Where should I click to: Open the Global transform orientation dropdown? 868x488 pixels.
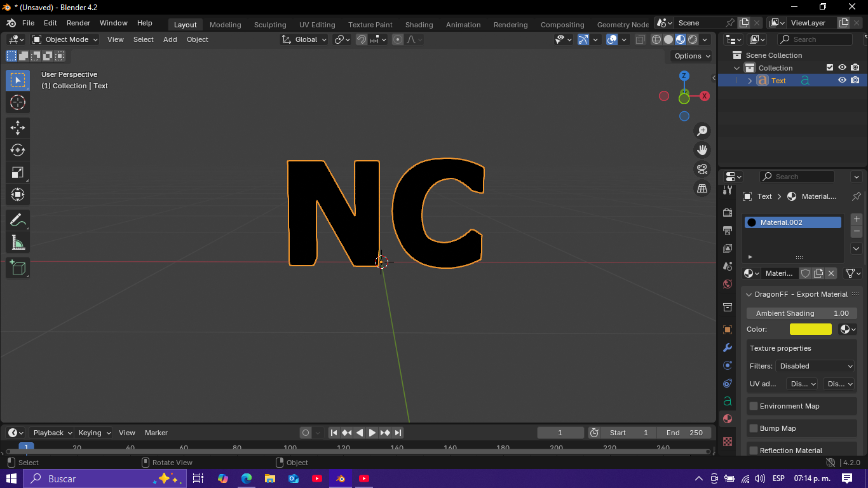pyautogui.click(x=304, y=39)
